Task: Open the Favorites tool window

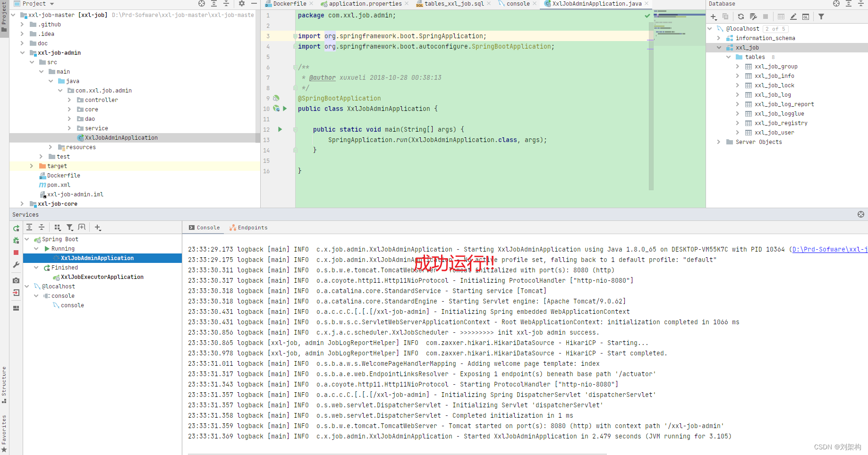Action: point(4,433)
